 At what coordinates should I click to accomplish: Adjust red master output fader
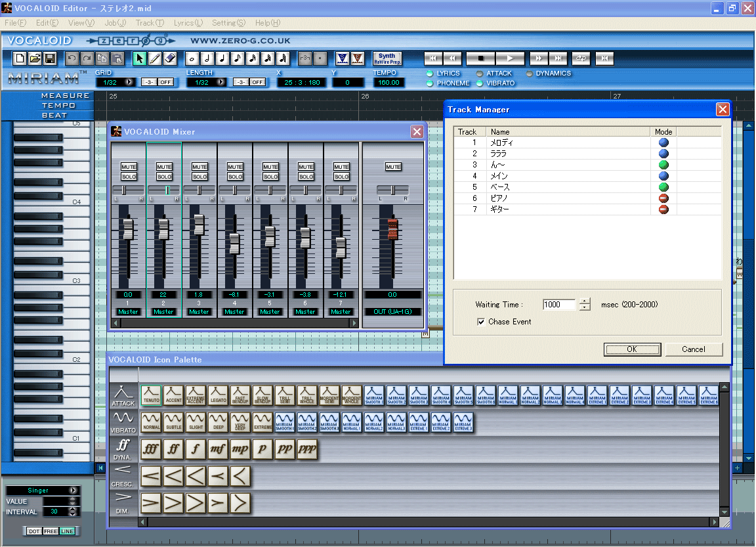[393, 229]
